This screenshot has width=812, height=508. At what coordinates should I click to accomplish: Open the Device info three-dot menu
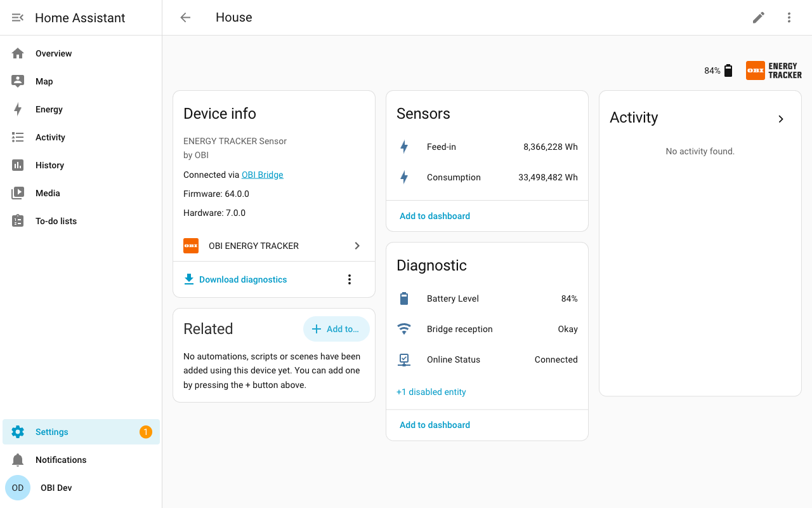[x=350, y=279]
